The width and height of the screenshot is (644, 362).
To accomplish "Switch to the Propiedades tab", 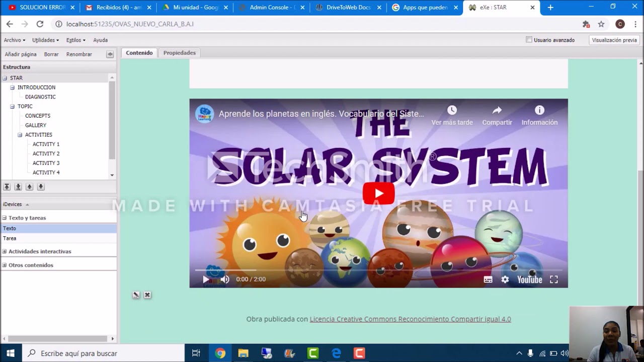I will tap(180, 53).
